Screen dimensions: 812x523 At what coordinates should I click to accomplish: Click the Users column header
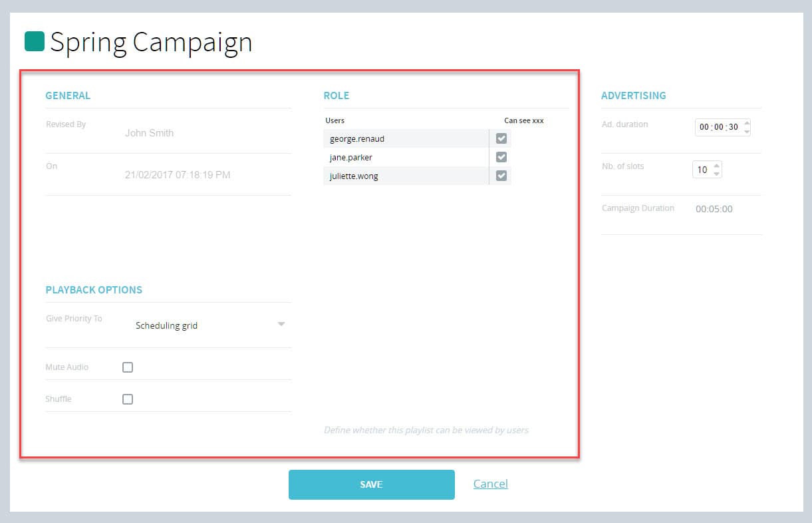335,120
